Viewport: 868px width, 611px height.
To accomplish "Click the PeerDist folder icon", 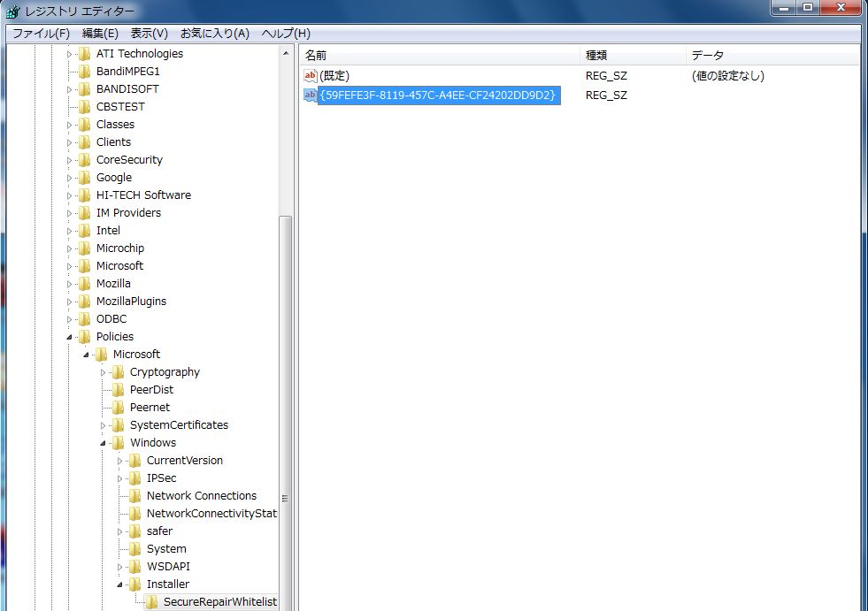I will pyautogui.click(x=119, y=390).
